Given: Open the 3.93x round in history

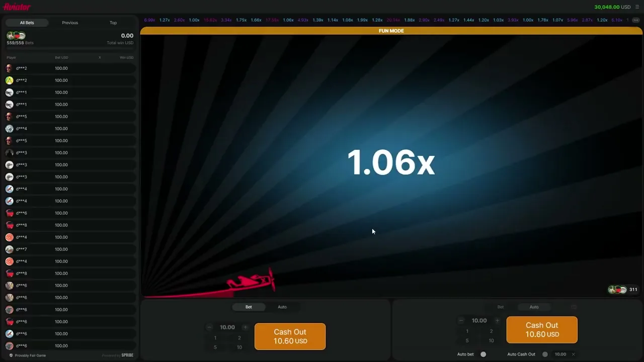Looking at the screenshot, I should (513, 20).
